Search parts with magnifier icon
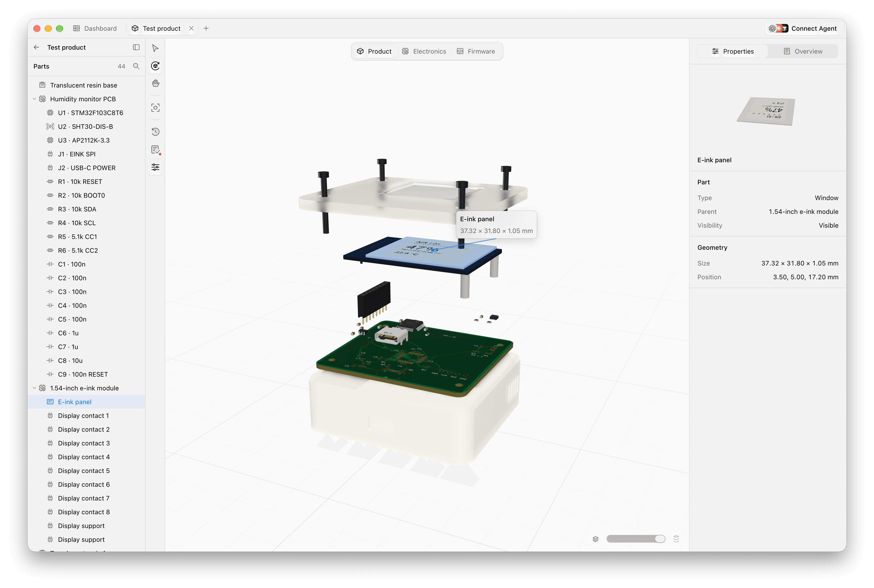The image size is (874, 588). coord(136,66)
